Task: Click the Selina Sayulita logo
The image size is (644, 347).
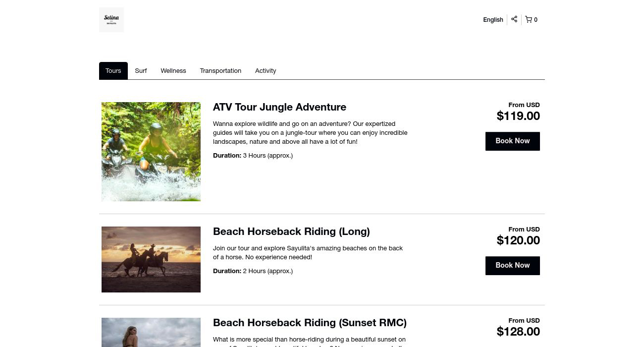Action: (x=111, y=20)
